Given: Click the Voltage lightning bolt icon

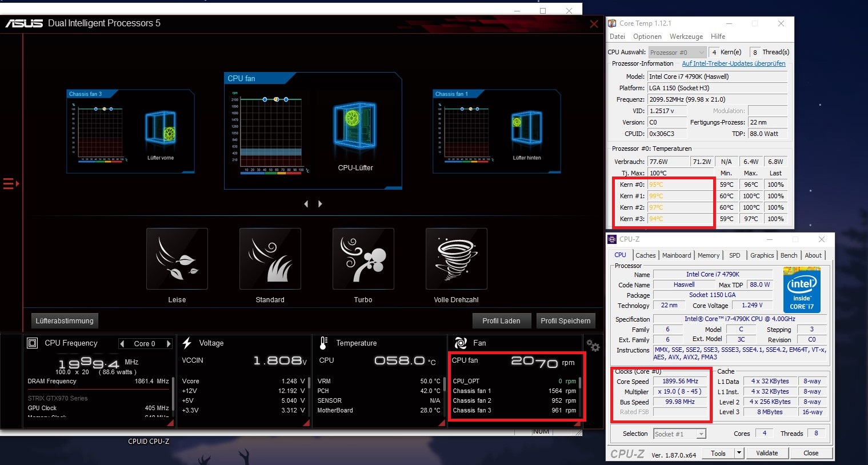Looking at the screenshot, I should 187,343.
